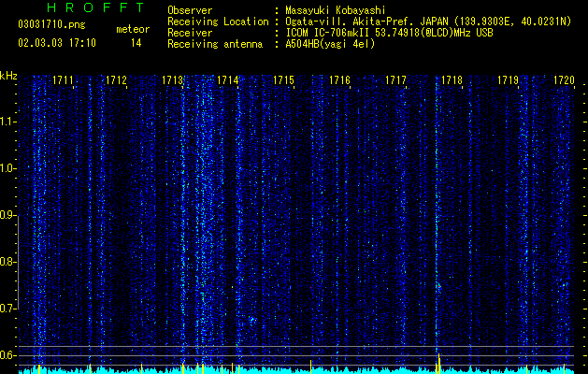The width and height of the screenshot is (588, 374).
Task: Click the date stamp 02.03.03 17:10
Action: [57, 43]
